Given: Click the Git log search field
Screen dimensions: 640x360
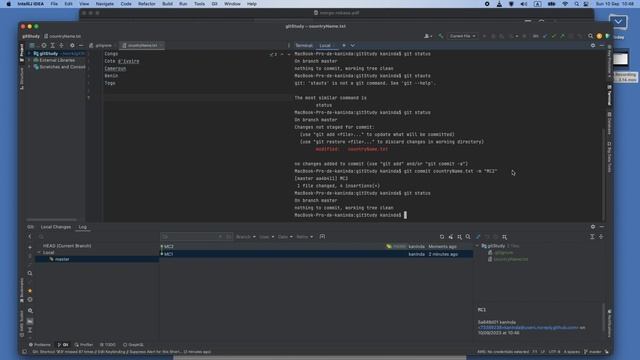Looking at the screenshot, I should (196, 237).
